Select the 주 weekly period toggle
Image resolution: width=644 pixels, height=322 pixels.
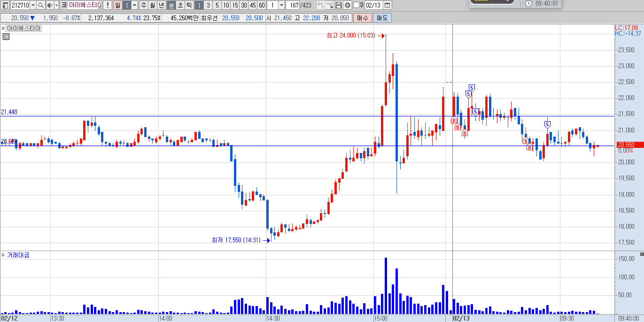pos(144,5)
